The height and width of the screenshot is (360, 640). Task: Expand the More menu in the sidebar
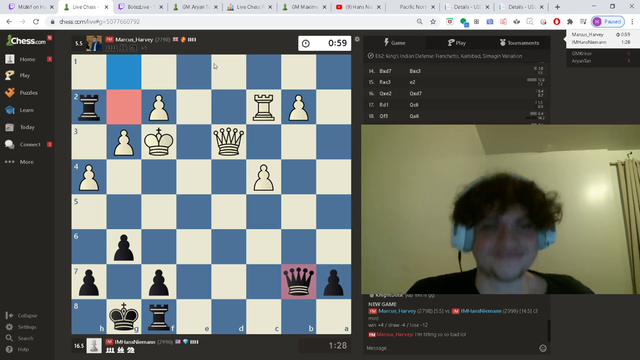pos(26,162)
